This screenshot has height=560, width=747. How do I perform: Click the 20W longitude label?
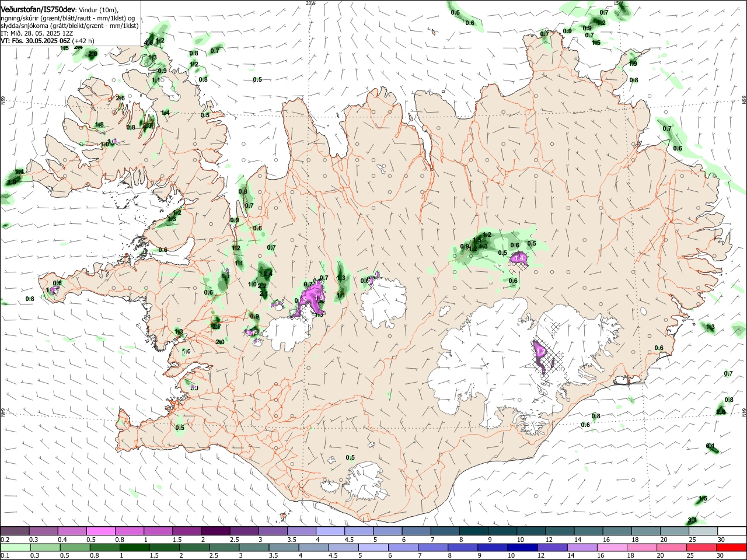pyautogui.click(x=310, y=2)
